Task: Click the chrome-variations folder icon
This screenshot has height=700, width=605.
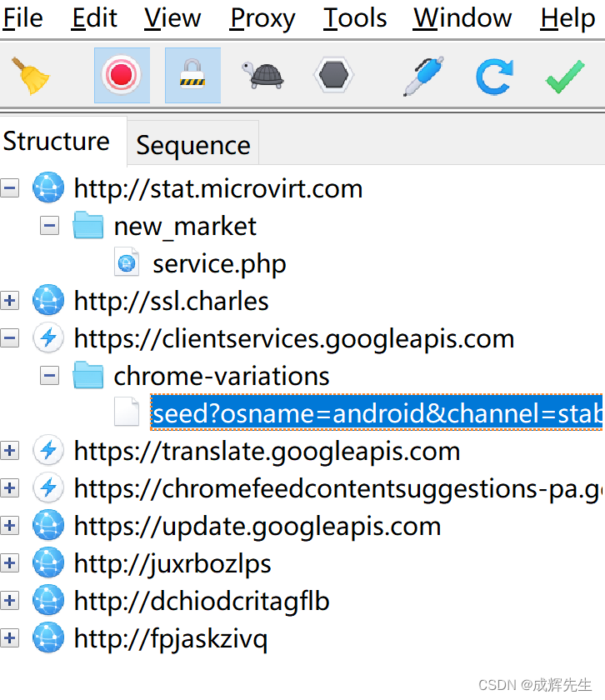Action: click(x=88, y=375)
